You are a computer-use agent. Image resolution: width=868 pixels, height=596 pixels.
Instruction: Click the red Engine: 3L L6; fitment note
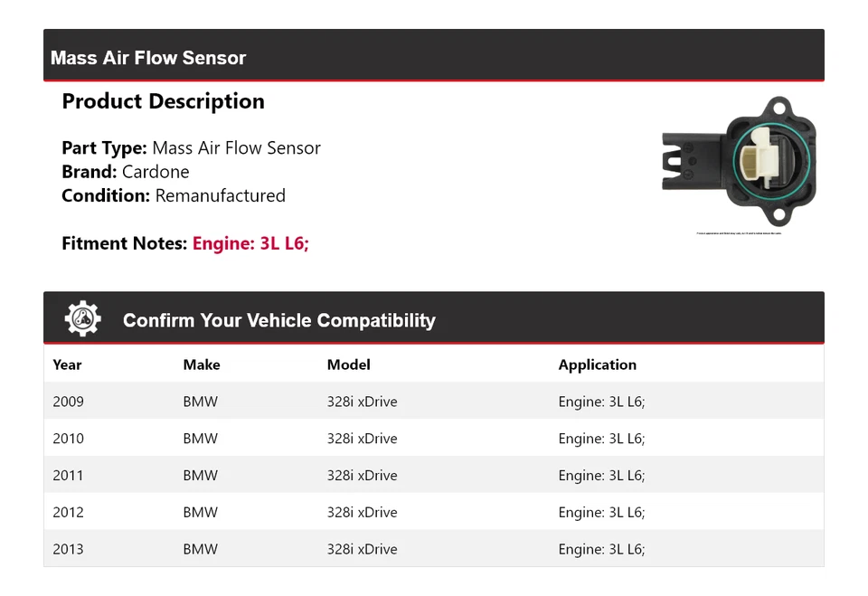(x=250, y=243)
